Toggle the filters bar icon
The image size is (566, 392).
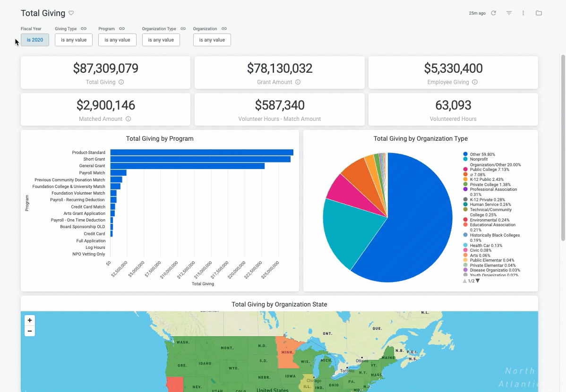[509, 13]
